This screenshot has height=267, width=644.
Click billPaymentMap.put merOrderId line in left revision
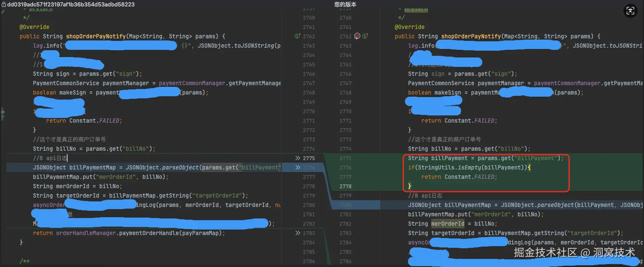click(101, 177)
